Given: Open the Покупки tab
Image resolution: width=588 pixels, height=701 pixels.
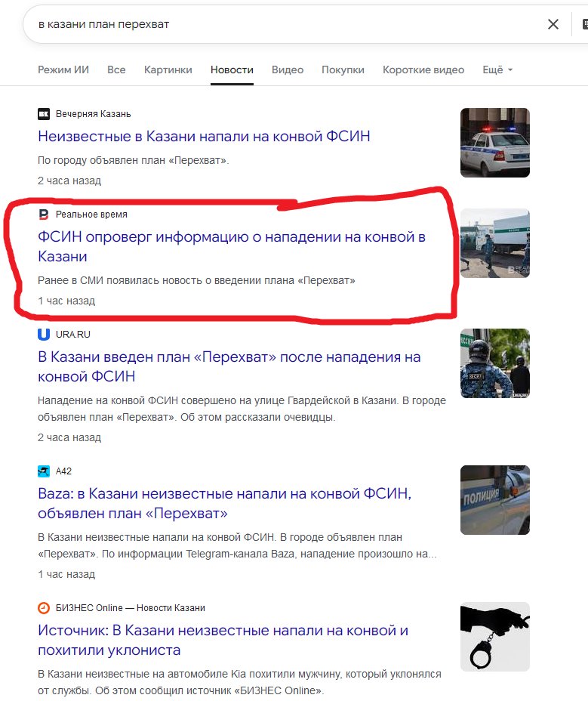Looking at the screenshot, I should pyautogui.click(x=343, y=69).
